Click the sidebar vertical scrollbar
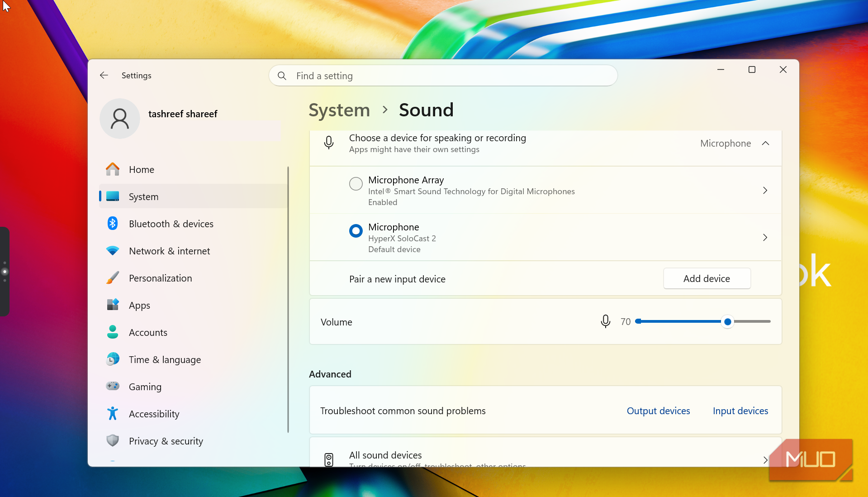This screenshot has height=497, width=868. [x=288, y=299]
